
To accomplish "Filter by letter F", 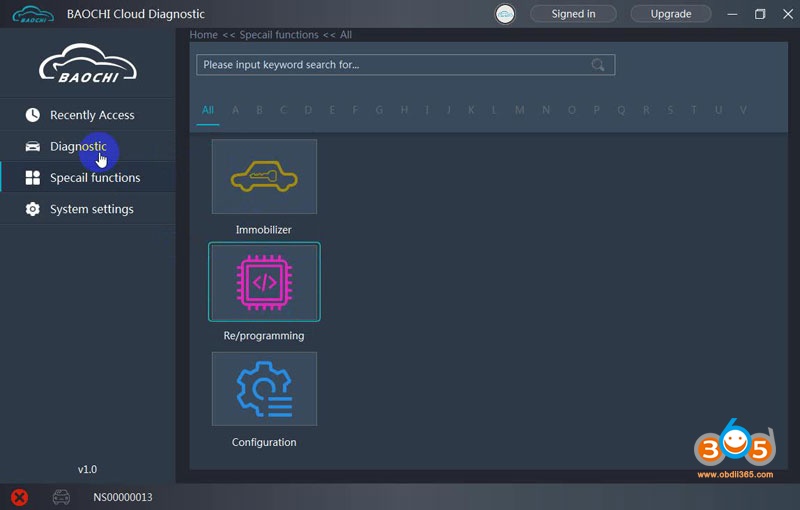I will click(x=355, y=110).
